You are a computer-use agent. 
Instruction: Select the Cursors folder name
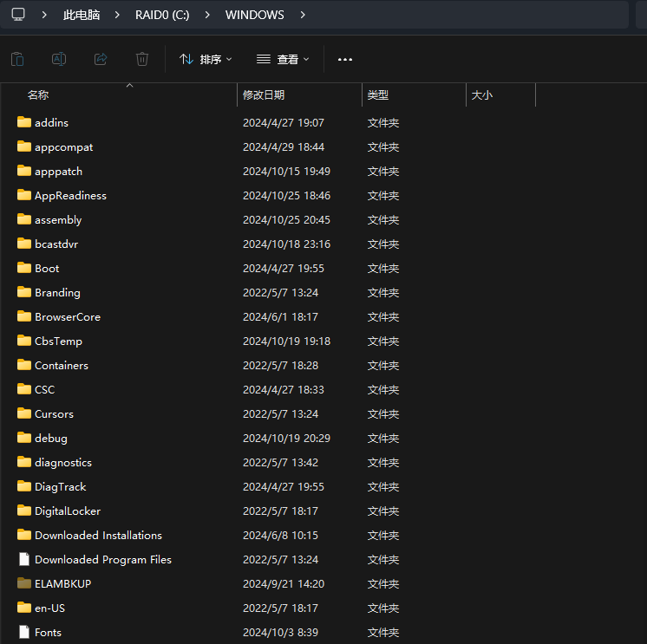(54, 414)
